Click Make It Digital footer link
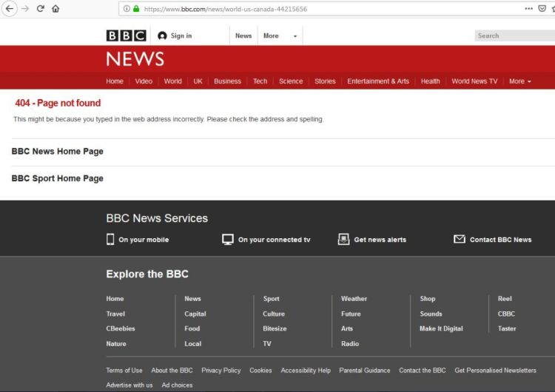 [x=441, y=328]
